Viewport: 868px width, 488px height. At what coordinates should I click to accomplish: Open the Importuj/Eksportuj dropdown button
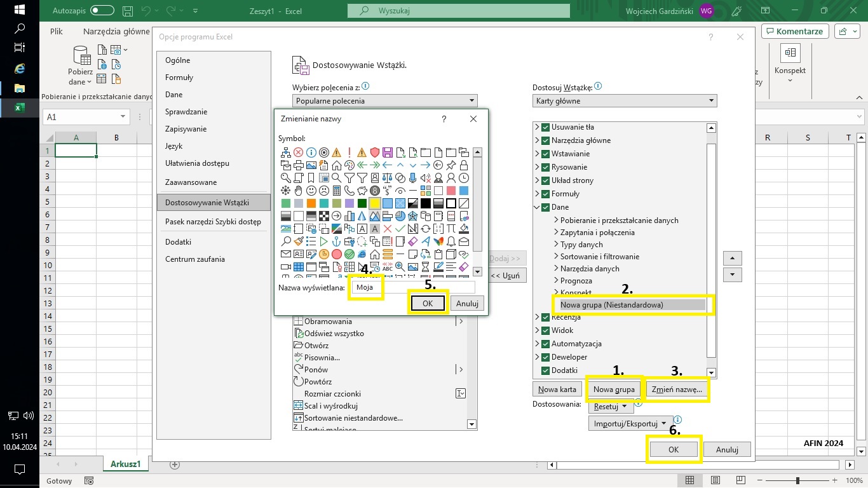[x=630, y=423]
